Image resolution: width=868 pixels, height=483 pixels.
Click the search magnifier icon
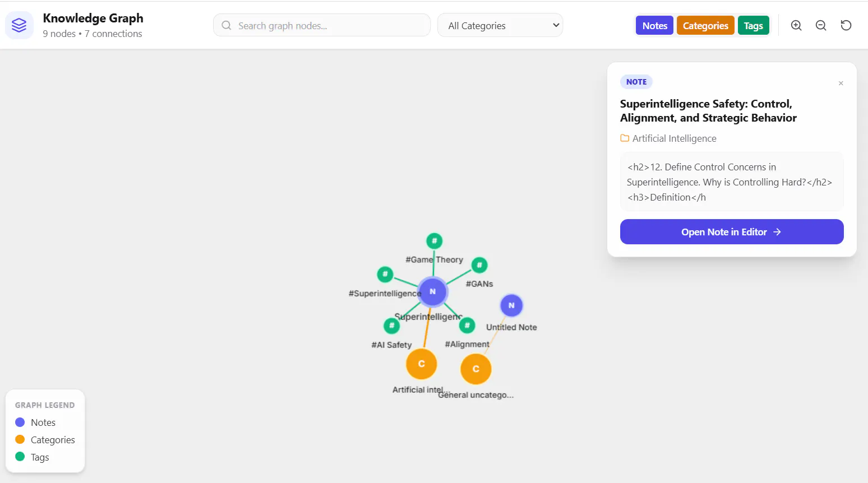[x=227, y=25]
